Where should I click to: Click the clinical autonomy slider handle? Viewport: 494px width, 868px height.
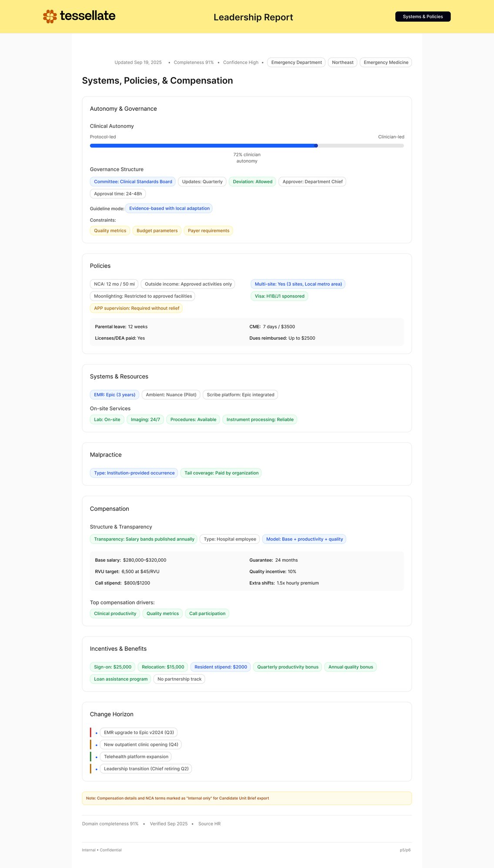316,146
